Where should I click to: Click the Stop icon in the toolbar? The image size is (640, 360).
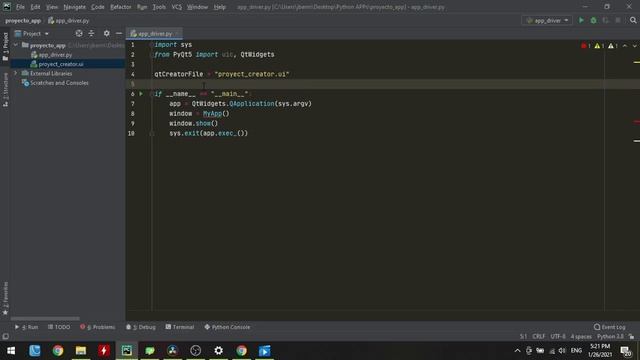[x=618, y=20]
